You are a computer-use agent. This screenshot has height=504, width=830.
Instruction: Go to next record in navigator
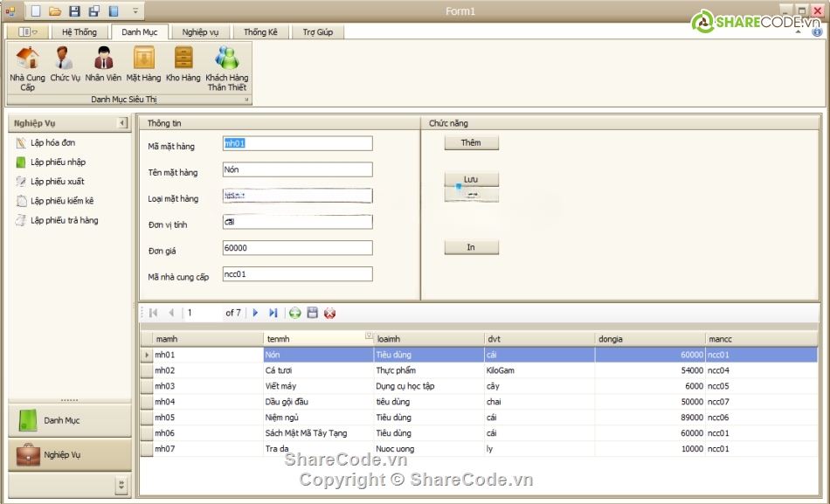[x=255, y=313]
